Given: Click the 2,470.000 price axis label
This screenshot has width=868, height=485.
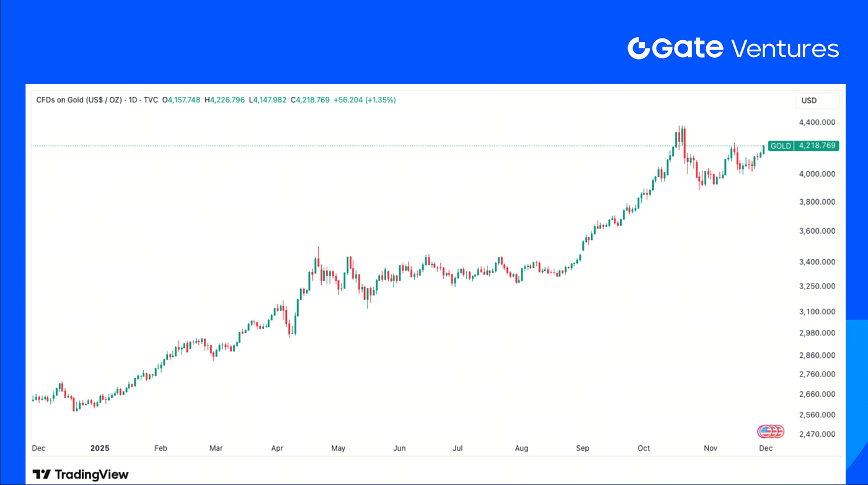Looking at the screenshot, I should click(x=817, y=434).
